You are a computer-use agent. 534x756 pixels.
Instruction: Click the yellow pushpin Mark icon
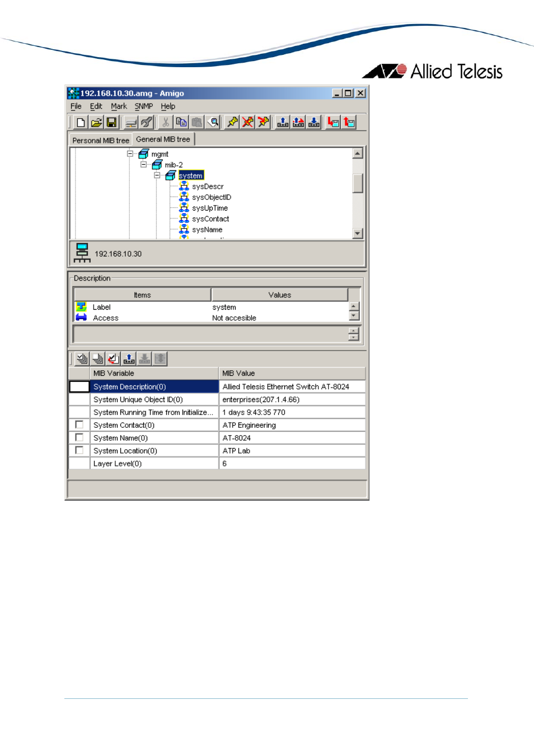[232, 122]
